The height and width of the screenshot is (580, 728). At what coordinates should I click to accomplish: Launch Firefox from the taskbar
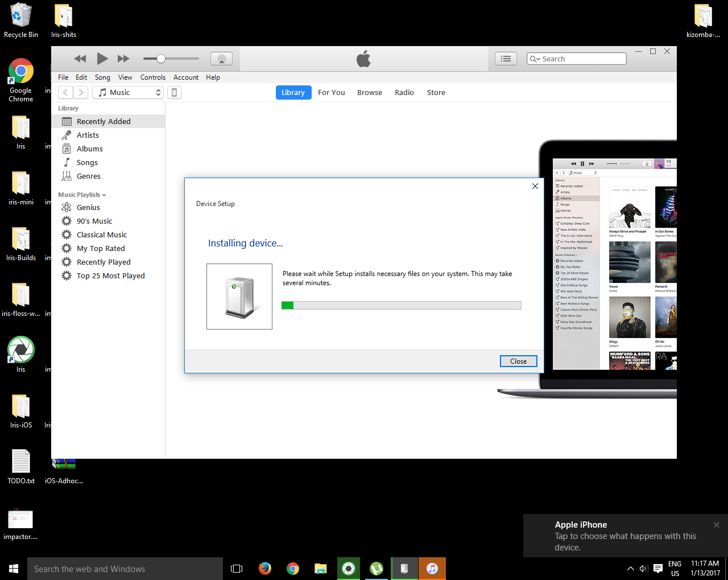264,569
